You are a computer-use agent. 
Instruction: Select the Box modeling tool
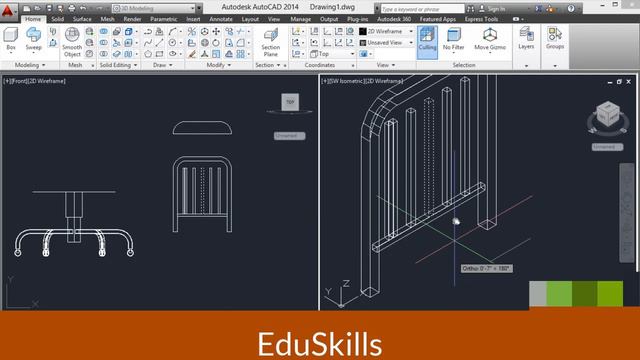[x=11, y=40]
